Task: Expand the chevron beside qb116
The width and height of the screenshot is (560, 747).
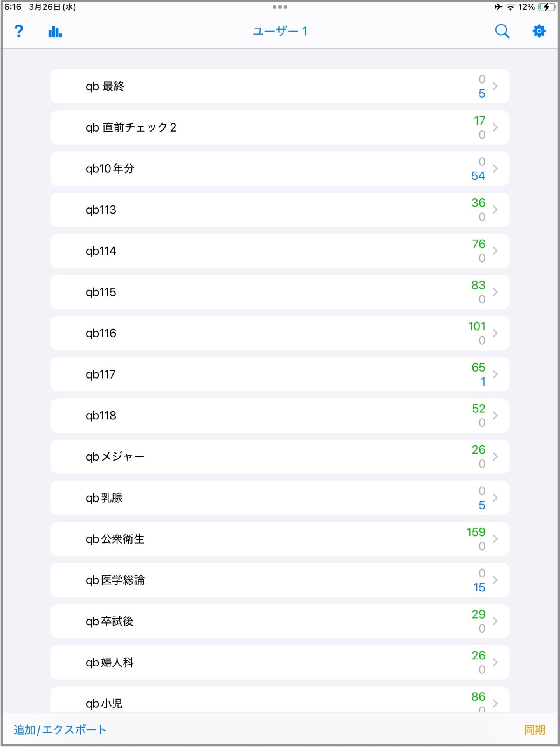Action: click(x=495, y=333)
